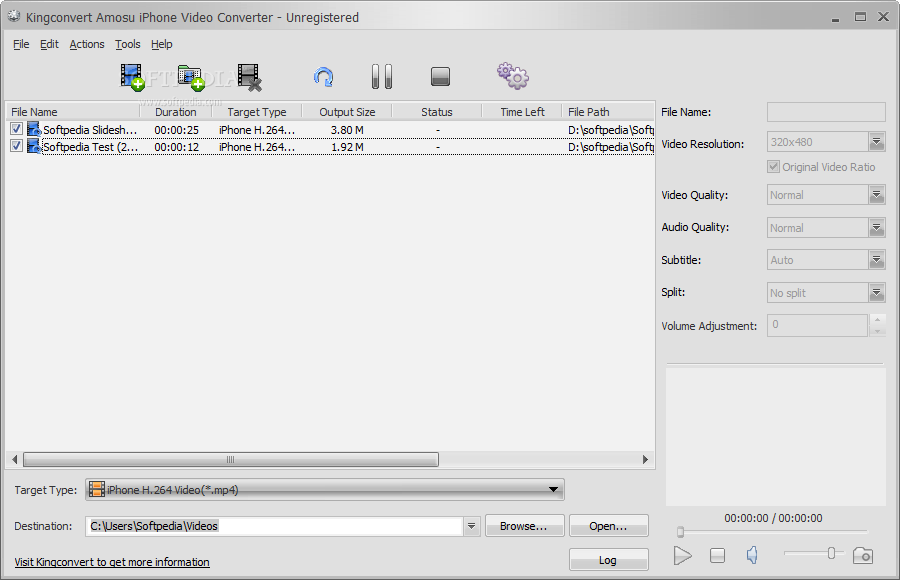Click the scrollbar right arrow
The height and width of the screenshot is (580, 900).
pyautogui.click(x=645, y=459)
